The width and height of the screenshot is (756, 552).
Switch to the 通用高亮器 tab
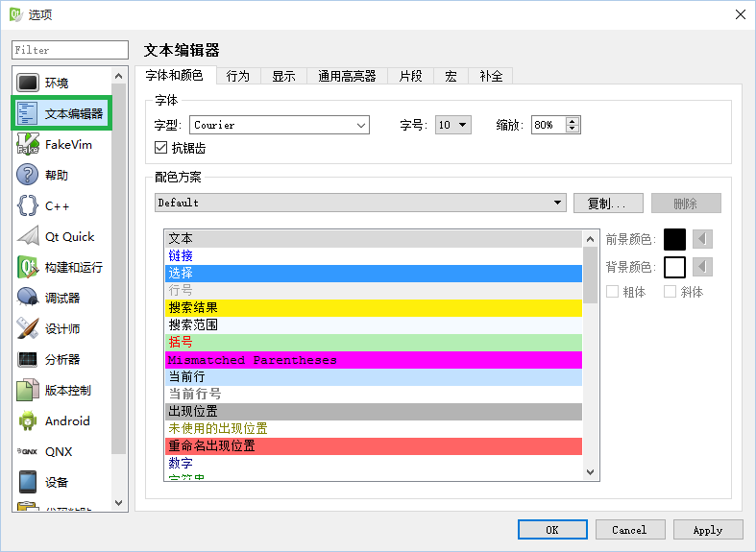347,76
